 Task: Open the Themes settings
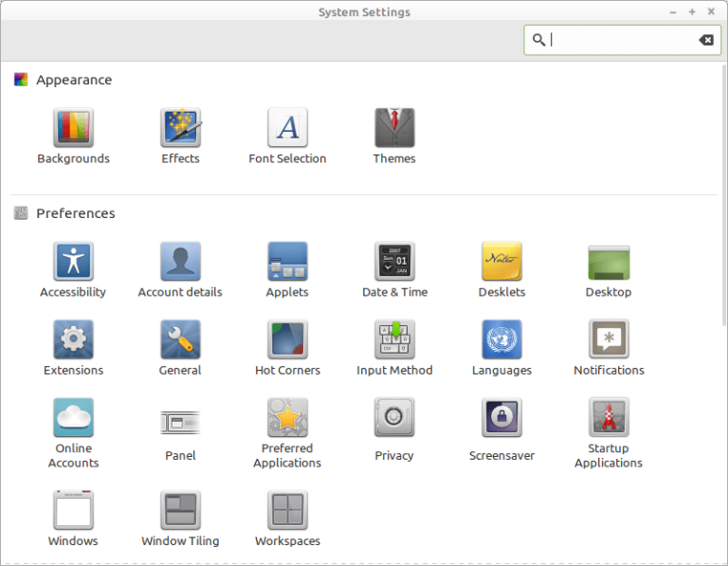tap(394, 128)
